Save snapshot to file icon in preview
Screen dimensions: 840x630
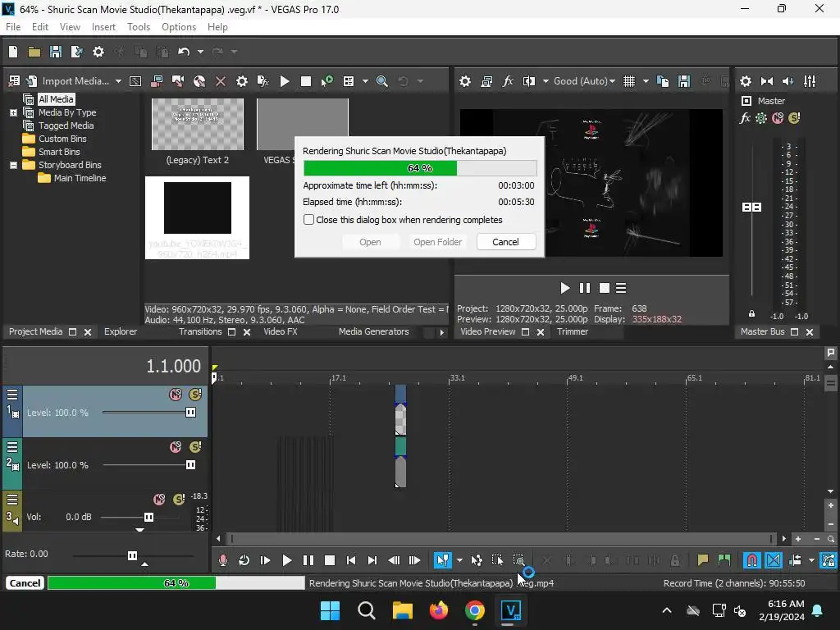(x=684, y=81)
